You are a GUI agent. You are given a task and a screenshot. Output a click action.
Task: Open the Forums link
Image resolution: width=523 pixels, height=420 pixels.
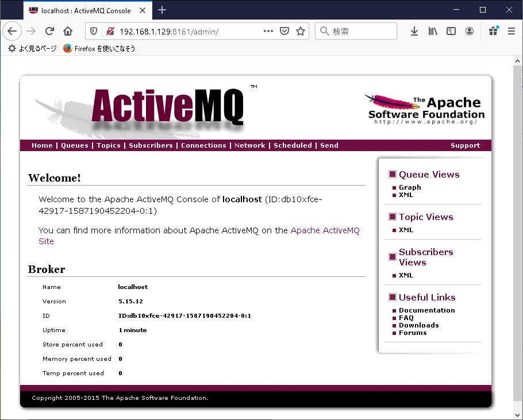(x=413, y=333)
